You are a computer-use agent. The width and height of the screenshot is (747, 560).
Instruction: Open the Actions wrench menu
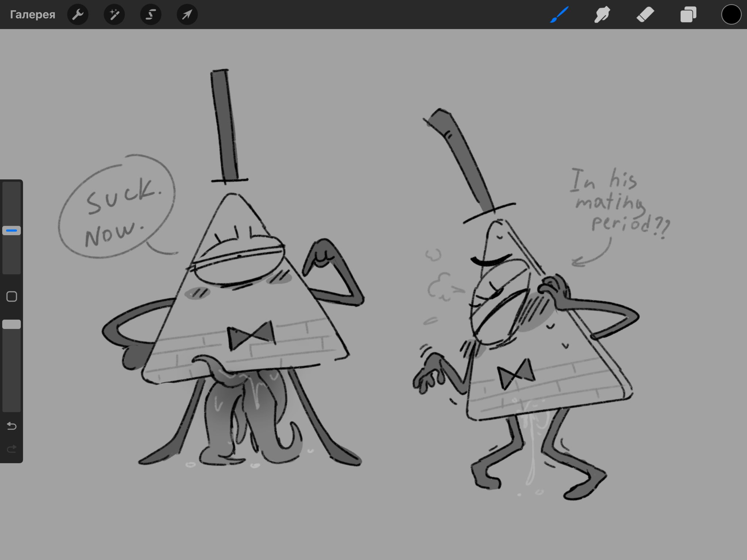[x=78, y=15]
